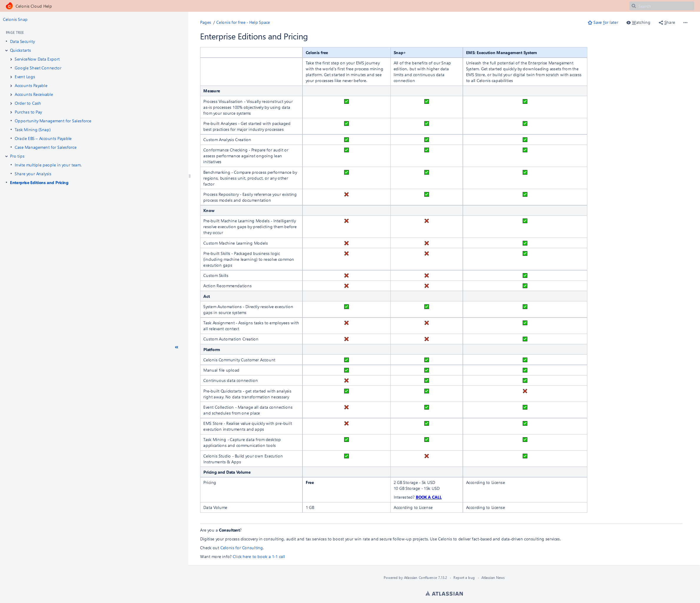Click into the Search field
This screenshot has width=700, height=603.
click(x=661, y=6)
